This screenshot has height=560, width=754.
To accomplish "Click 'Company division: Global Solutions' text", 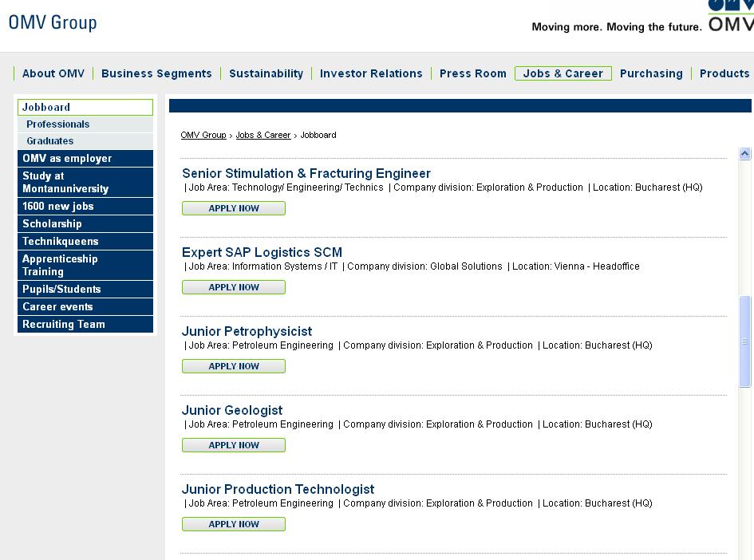I will [424, 266].
